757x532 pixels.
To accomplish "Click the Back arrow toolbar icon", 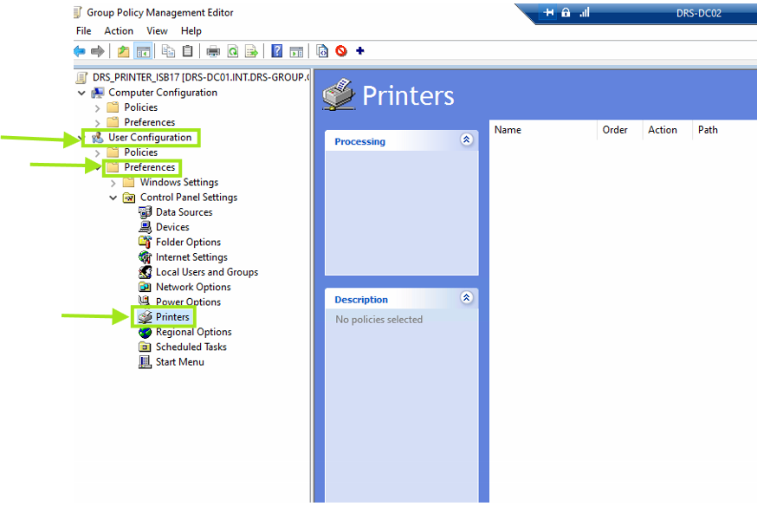I will (x=80, y=51).
